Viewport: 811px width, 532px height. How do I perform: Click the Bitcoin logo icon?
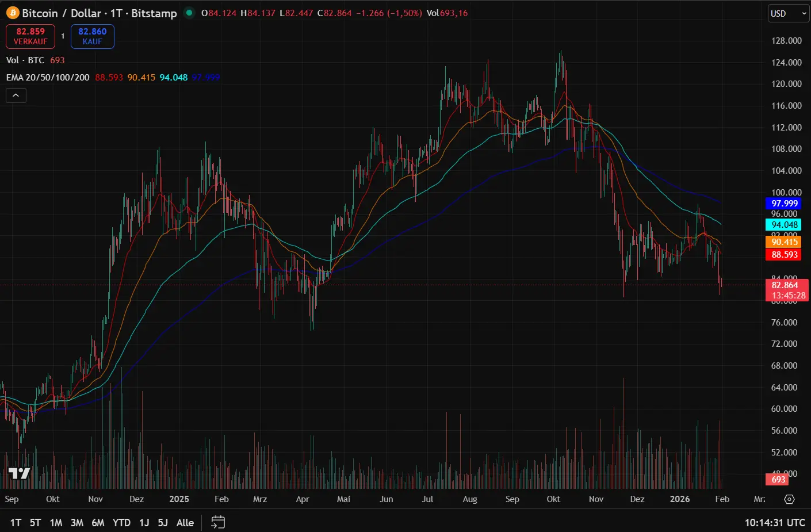coord(12,13)
